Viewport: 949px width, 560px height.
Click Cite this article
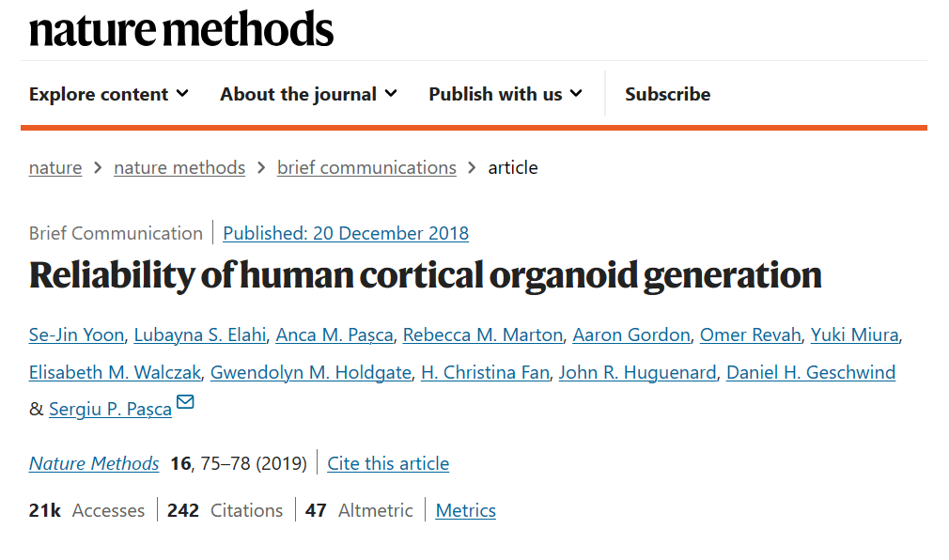tap(388, 463)
